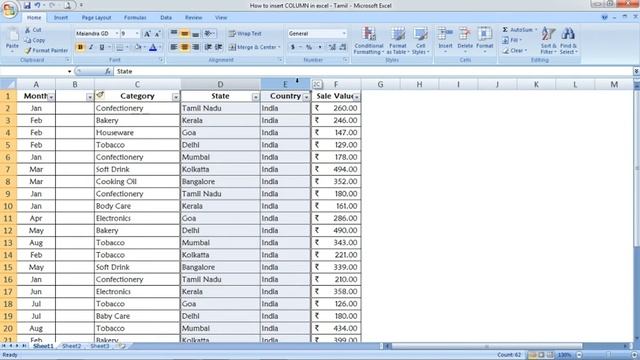Open the Name Box dropdown arrow
This screenshot has width=640, height=360.
click(x=69, y=71)
